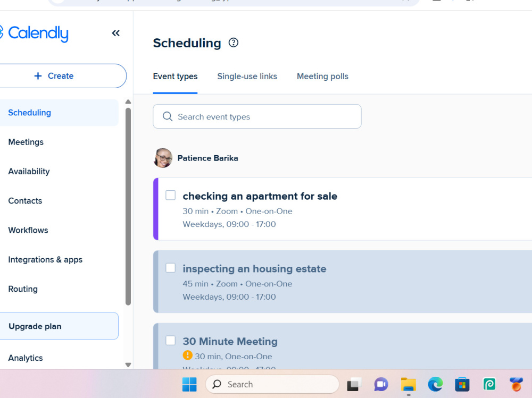Viewport: 532px width, 398px height.
Task: Click the orange warning icon on 30 Minute Meeting
Action: point(187,355)
